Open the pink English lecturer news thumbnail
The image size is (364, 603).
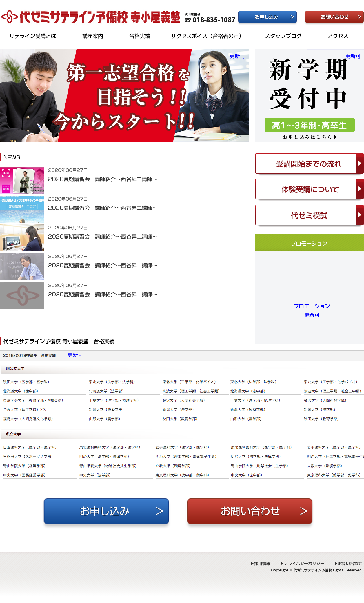coord(22,180)
